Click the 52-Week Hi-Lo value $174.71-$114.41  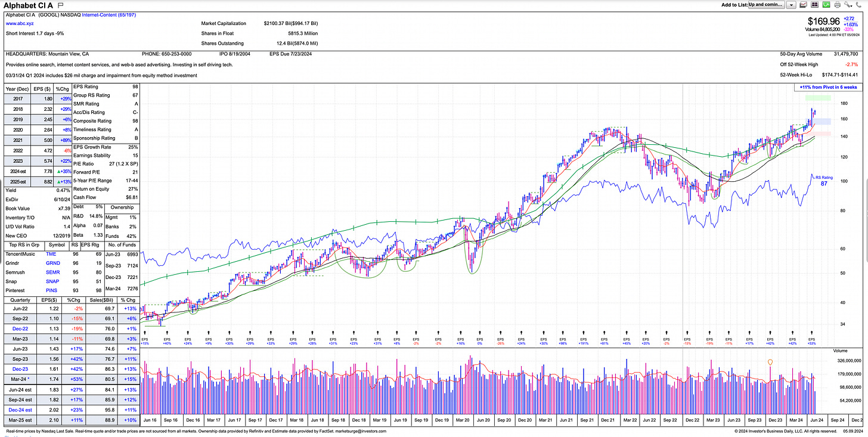[839, 75]
